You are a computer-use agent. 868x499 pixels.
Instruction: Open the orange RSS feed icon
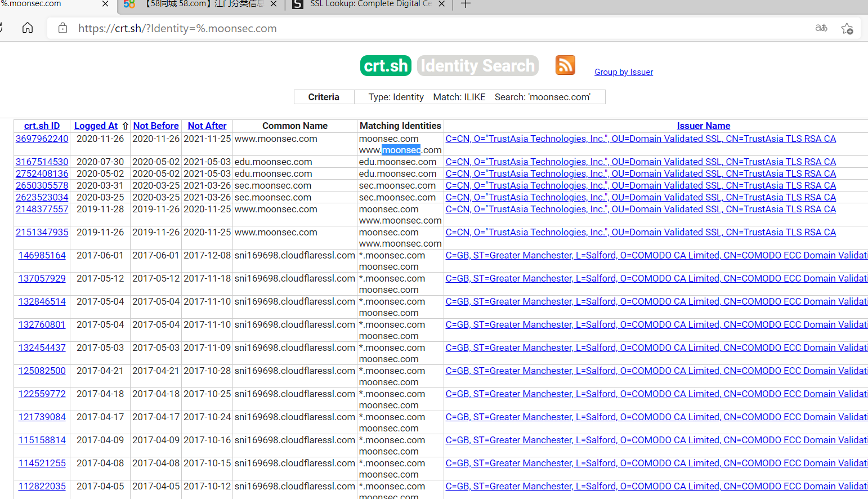coord(565,65)
